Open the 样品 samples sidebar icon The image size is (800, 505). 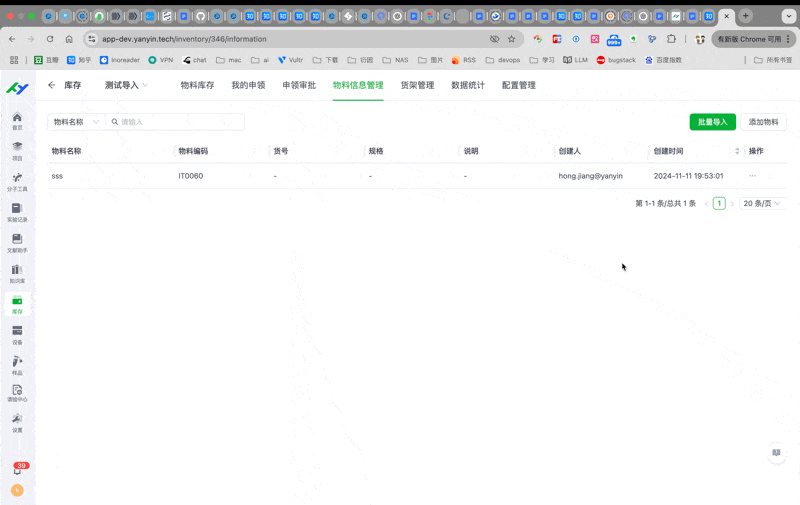coord(17,365)
